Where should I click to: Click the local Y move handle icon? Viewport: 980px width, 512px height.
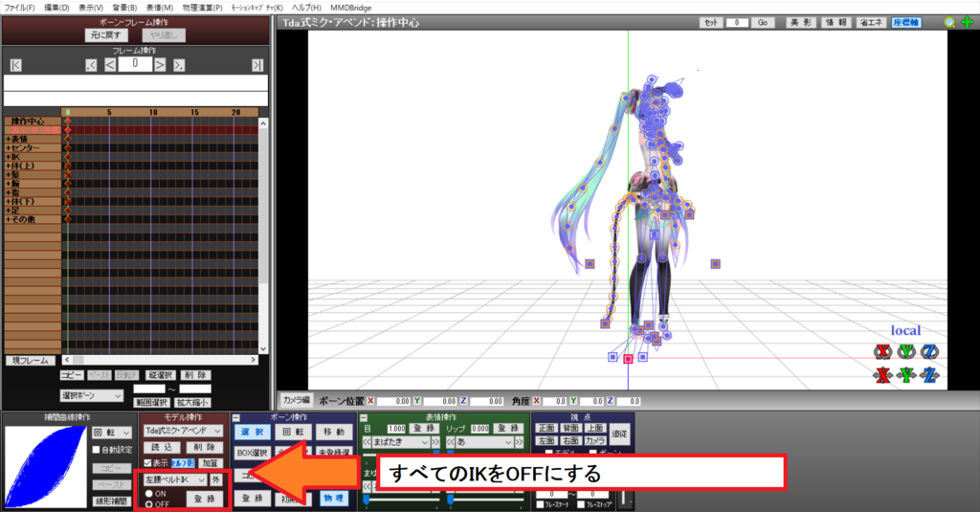coord(906,376)
